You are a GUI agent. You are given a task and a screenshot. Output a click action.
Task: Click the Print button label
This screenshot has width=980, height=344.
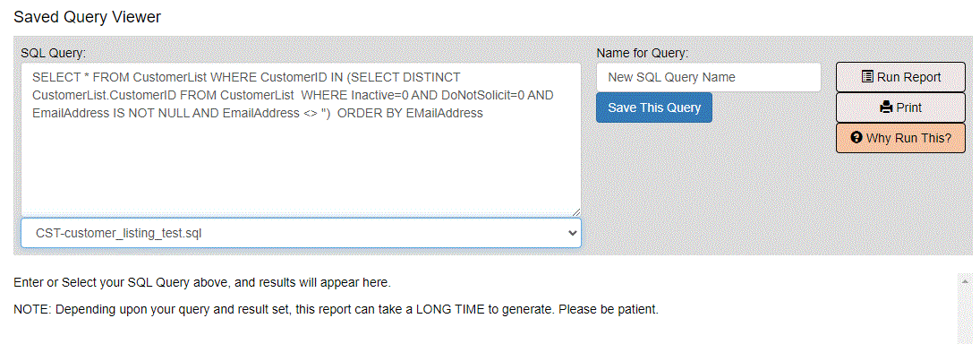[x=908, y=107]
